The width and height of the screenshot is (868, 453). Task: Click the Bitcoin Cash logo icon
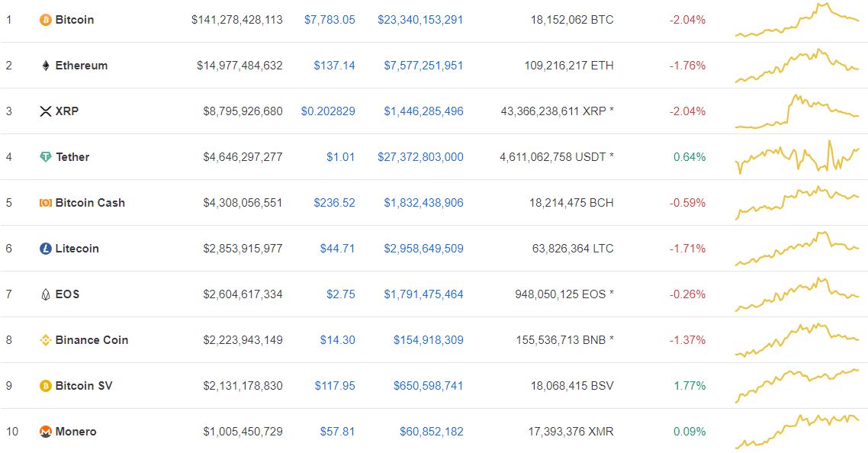click(46, 204)
